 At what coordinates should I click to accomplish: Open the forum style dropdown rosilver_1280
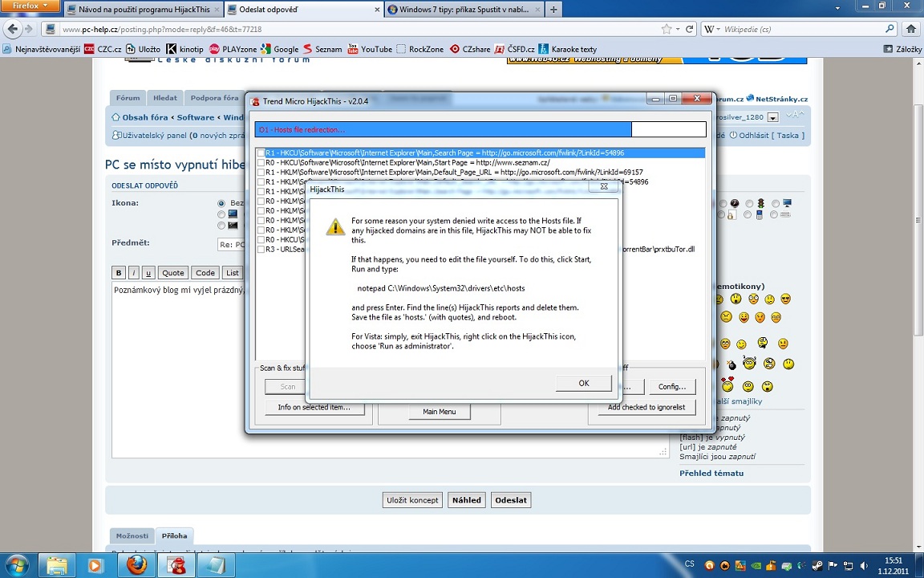point(772,117)
